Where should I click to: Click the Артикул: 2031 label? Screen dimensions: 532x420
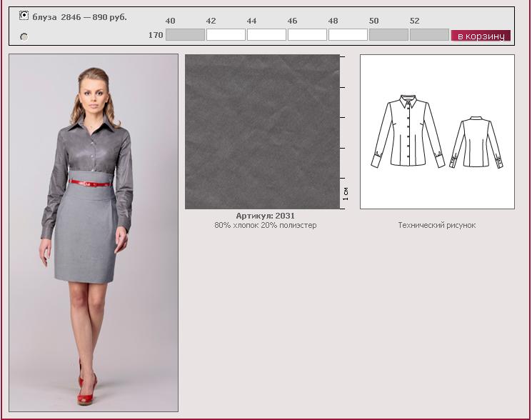[x=265, y=216]
